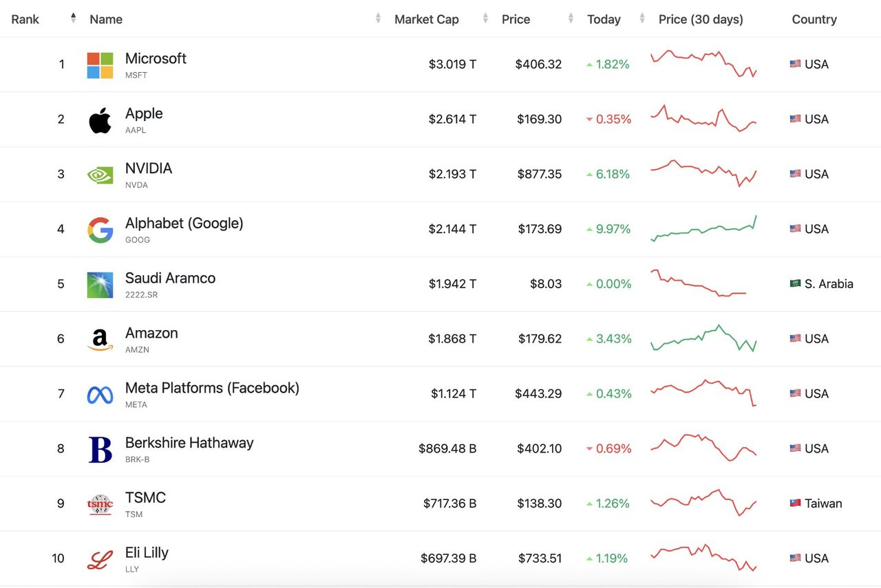881x588 pixels.
Task: Click the Taiwan flag next to TSMC
Action: point(795,503)
